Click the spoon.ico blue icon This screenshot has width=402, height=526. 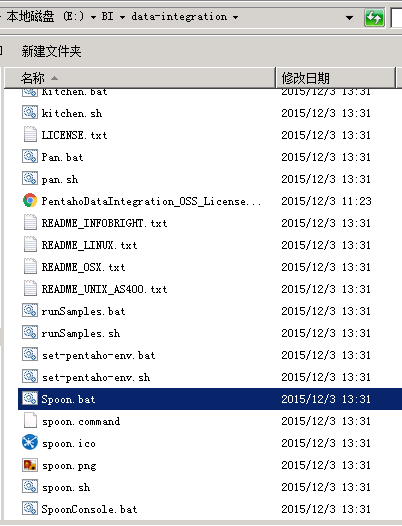(x=30, y=443)
